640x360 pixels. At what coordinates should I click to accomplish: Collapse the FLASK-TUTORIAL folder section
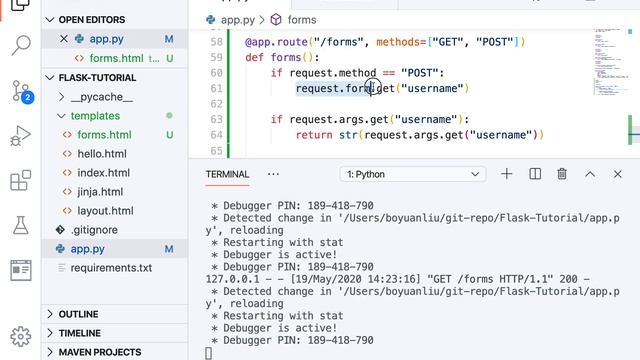pos(50,78)
